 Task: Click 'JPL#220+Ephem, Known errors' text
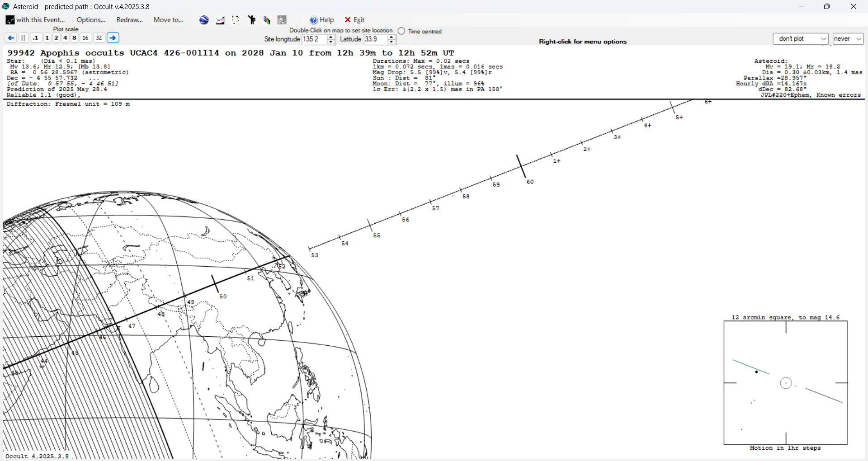[x=811, y=95]
